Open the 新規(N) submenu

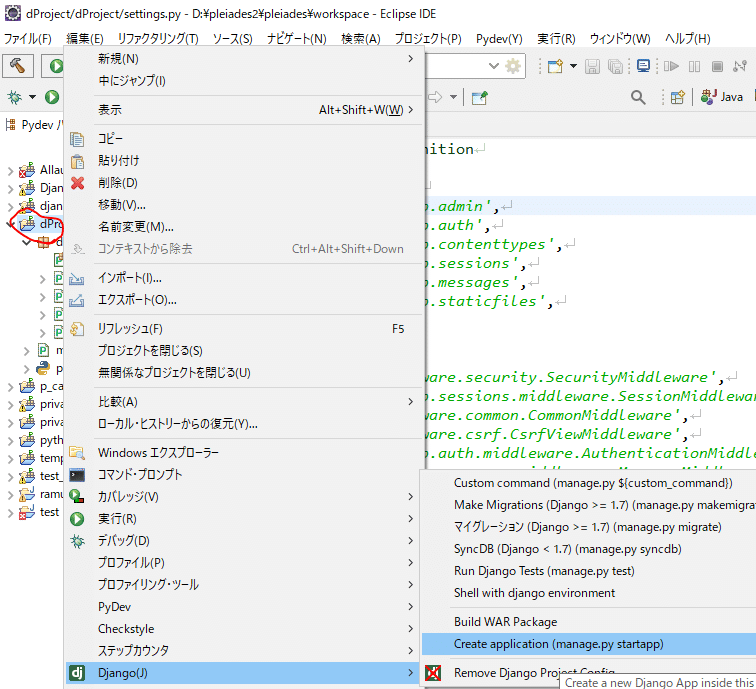point(244,58)
